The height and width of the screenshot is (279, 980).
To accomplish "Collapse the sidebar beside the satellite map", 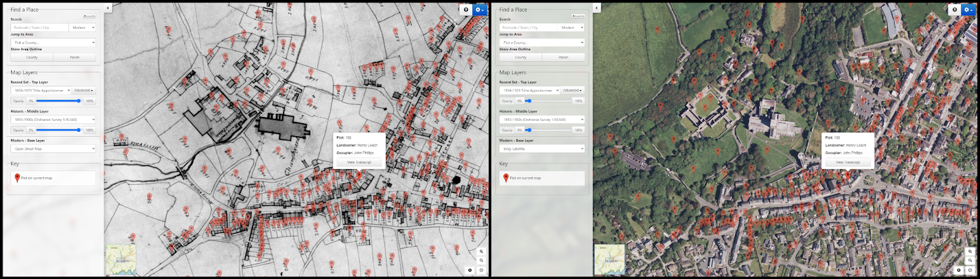I will pos(597,8).
